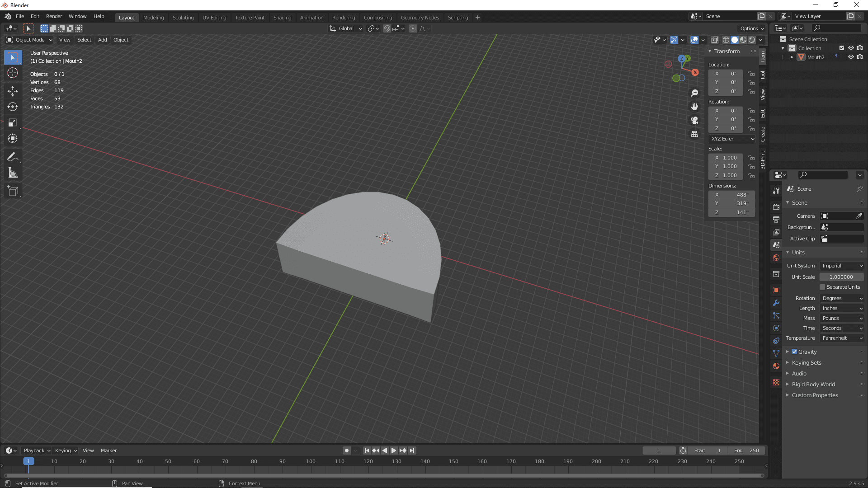Activate the Select Box tool
This screenshot has height=488, width=868.
tap(13, 57)
